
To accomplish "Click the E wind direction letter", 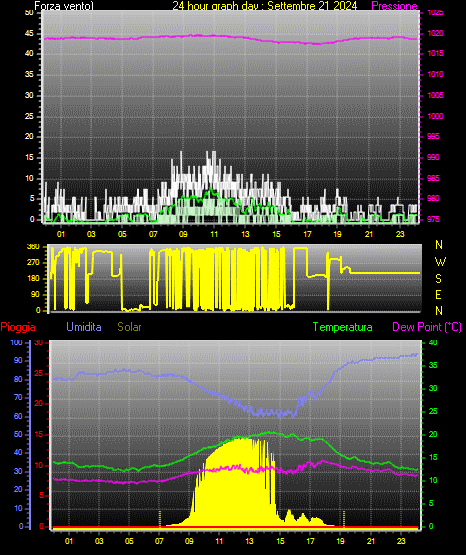I will point(438,294).
